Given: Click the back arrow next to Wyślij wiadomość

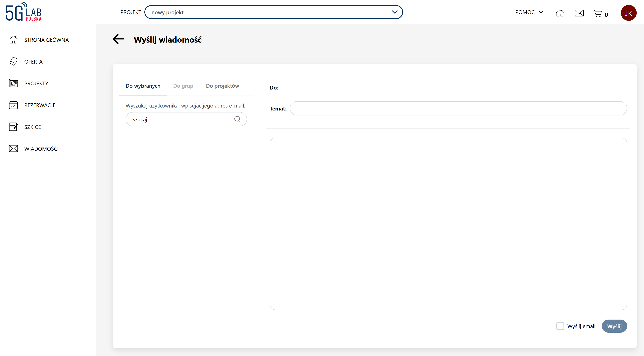Looking at the screenshot, I should pos(118,39).
